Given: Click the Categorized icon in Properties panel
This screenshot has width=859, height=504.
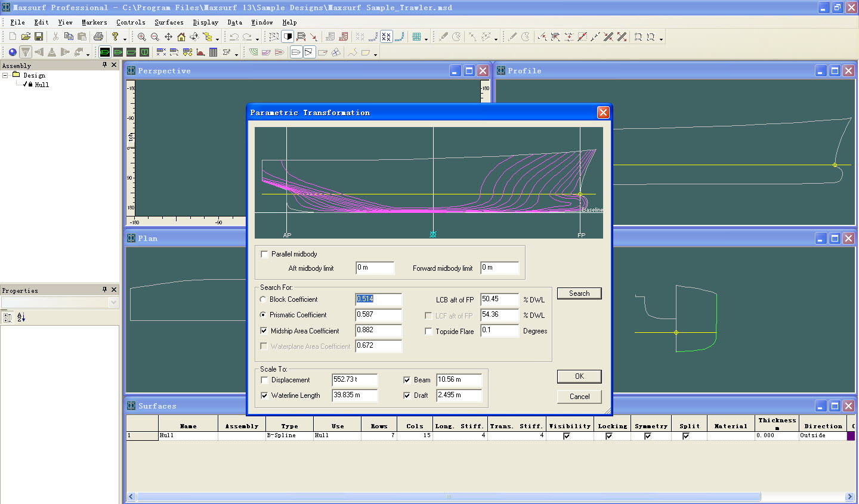Looking at the screenshot, I should coord(8,317).
